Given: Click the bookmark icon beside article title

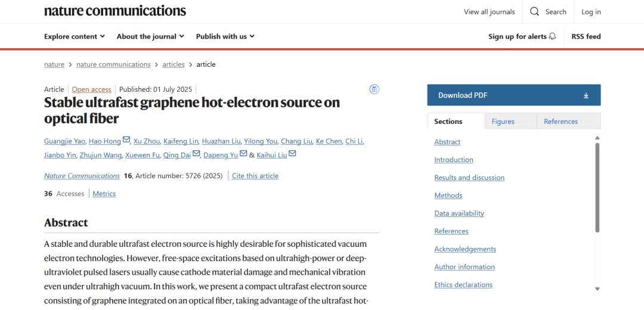Looking at the screenshot, I should click(374, 89).
